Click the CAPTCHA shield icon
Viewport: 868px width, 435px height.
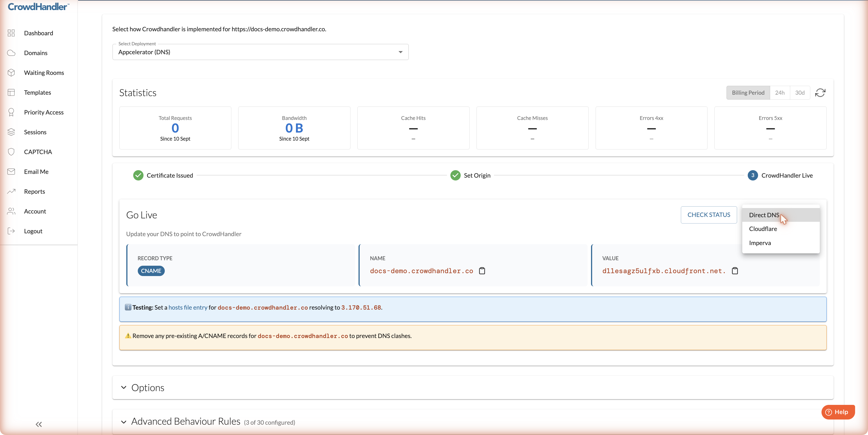pos(11,152)
